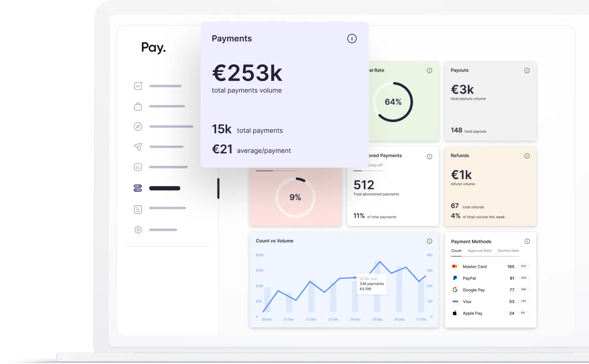Click the Master Card icon
Viewport: 589px width, 364px height.
tap(455, 266)
